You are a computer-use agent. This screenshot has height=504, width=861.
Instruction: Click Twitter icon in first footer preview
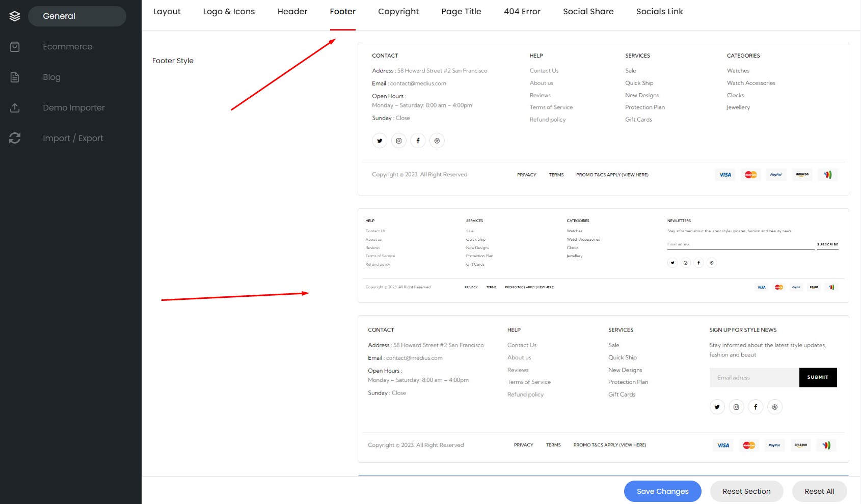380,141
